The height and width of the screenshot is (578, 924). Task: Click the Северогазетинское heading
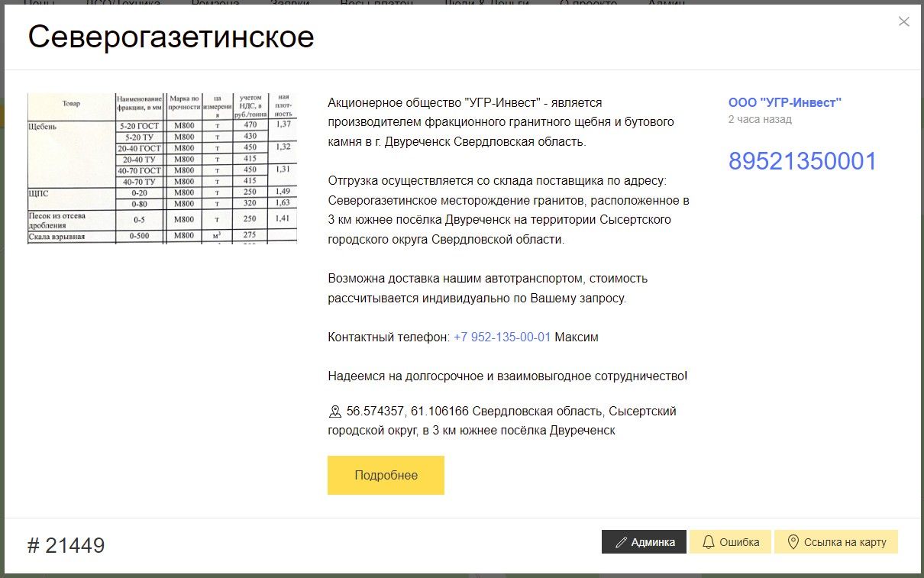(171, 37)
